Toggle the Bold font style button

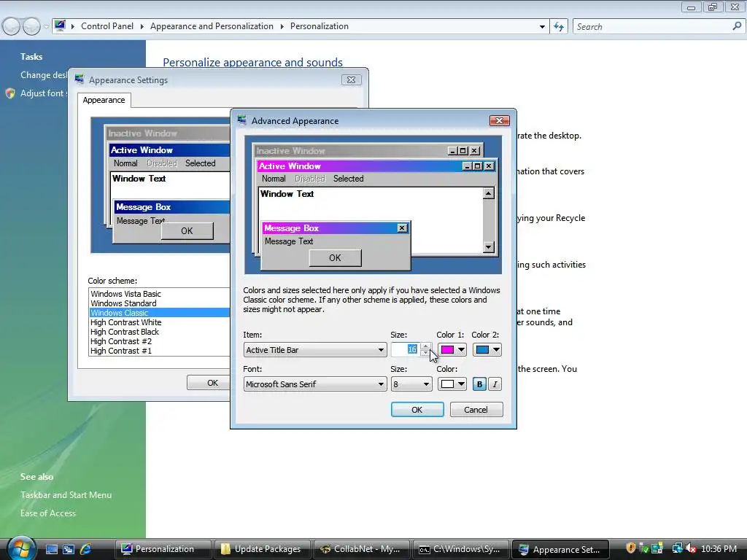[479, 384]
